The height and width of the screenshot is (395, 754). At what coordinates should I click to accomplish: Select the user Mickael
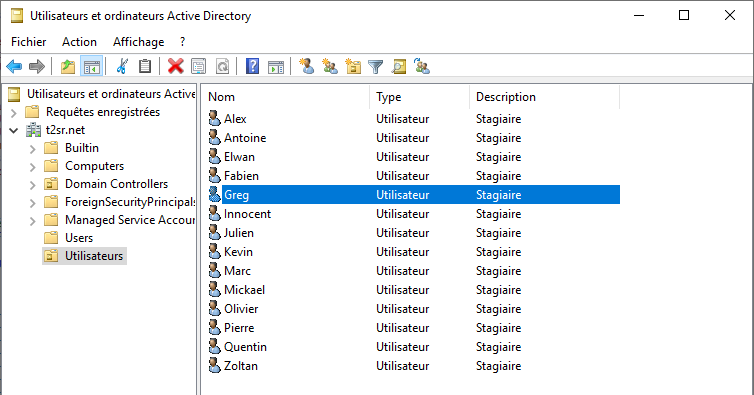(x=244, y=290)
